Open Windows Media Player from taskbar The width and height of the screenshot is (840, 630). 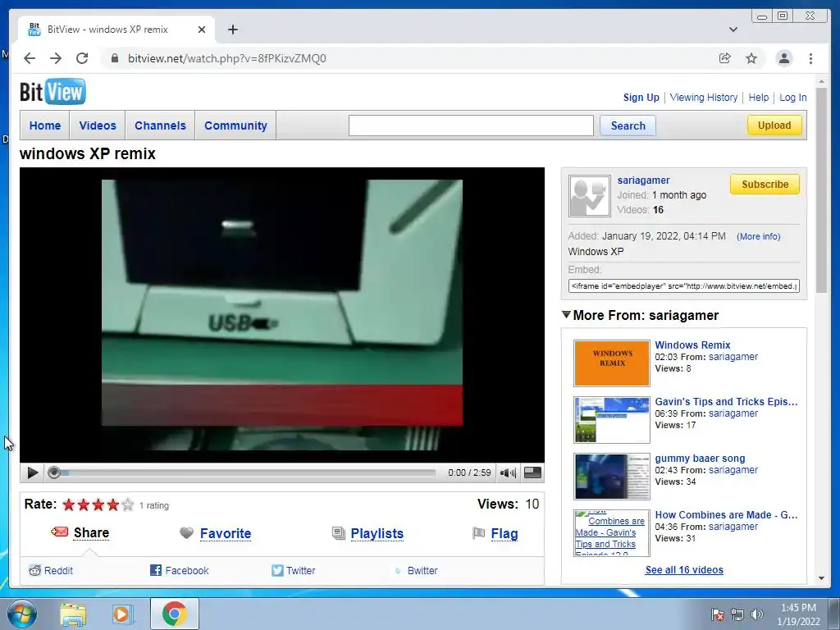[123, 614]
